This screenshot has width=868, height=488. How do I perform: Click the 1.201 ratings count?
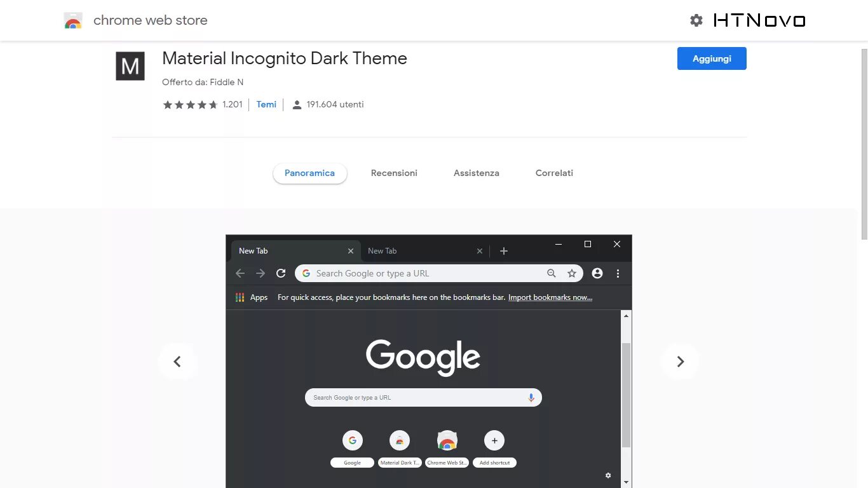(233, 105)
